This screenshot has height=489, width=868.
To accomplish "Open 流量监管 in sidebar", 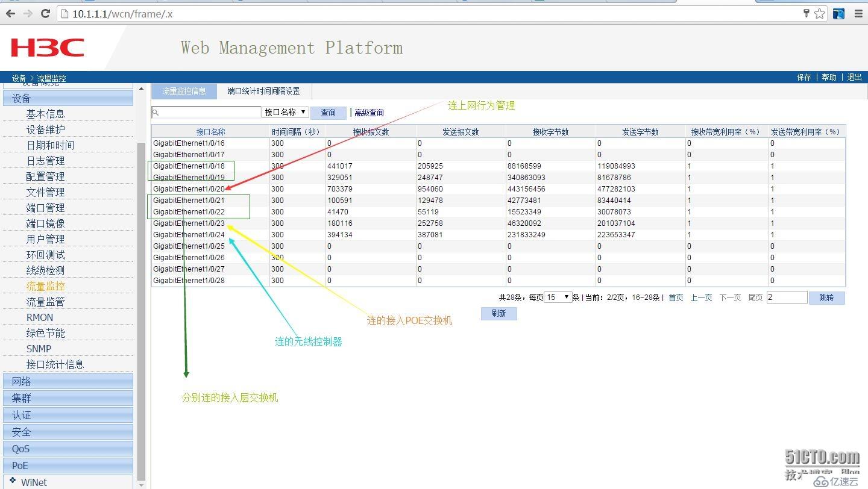I will (x=45, y=302).
